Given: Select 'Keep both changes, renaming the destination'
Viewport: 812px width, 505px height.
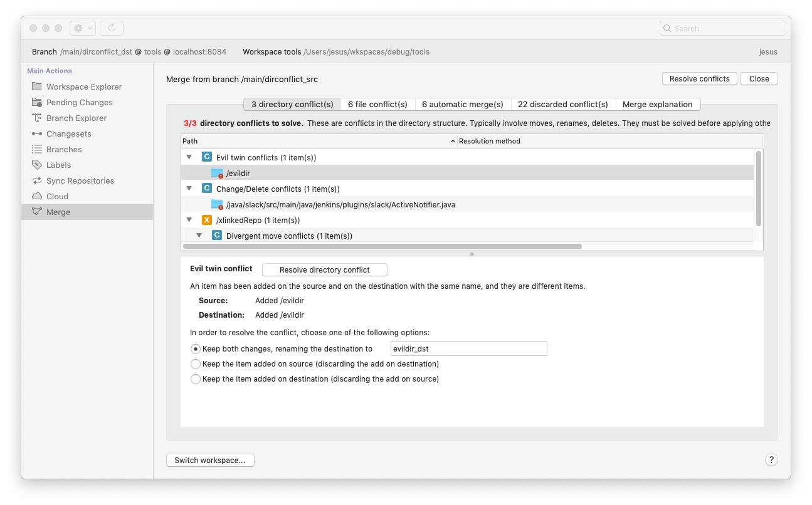Looking at the screenshot, I should (196, 348).
